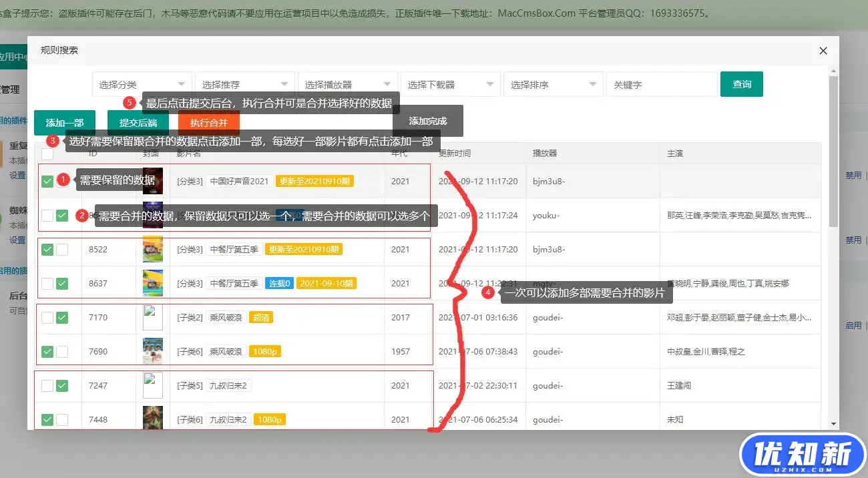The height and width of the screenshot is (478, 868).
Task: Tick the empty box in the youku row
Action: 47,216
